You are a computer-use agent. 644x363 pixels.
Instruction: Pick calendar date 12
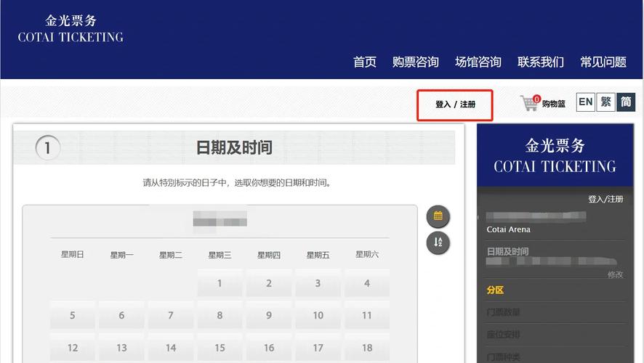[x=72, y=348]
